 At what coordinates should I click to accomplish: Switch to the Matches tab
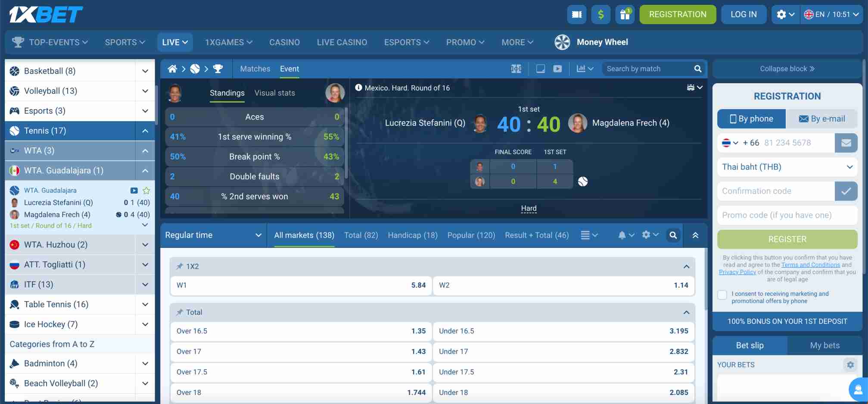pyautogui.click(x=255, y=69)
